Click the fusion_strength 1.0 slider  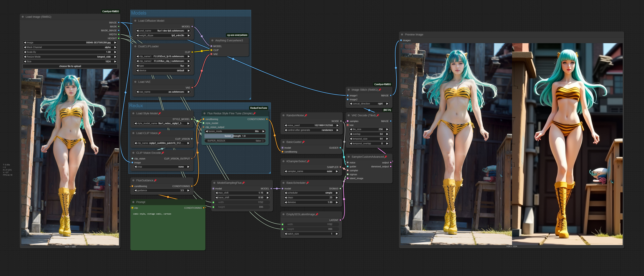click(x=235, y=136)
